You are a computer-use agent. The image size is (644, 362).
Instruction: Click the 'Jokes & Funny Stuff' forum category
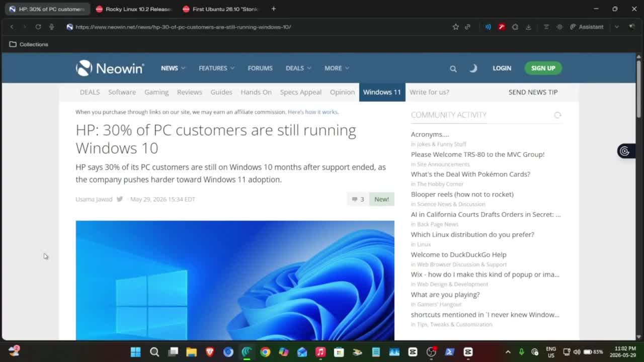(x=441, y=144)
